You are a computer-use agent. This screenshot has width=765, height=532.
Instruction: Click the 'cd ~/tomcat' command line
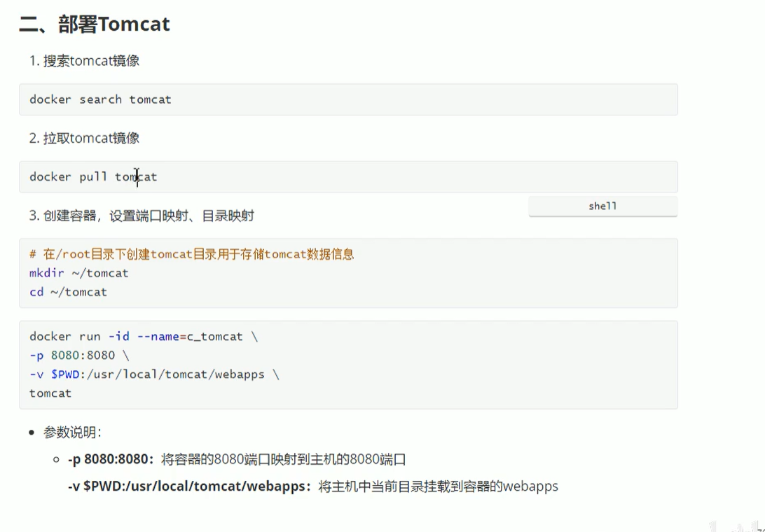tap(68, 292)
